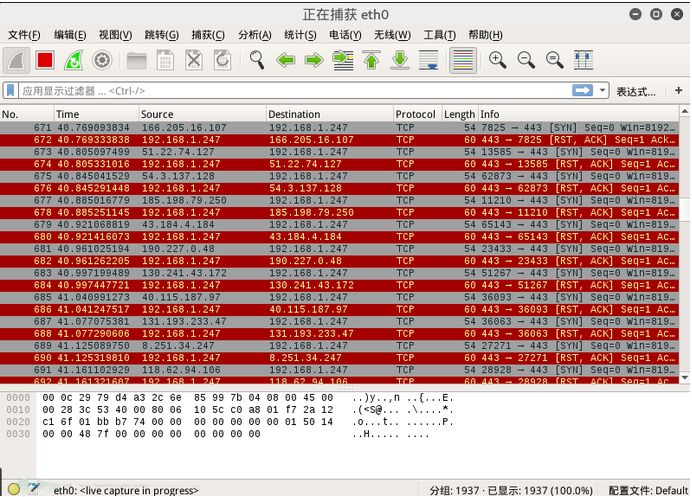Sort by the Length column header
This screenshot has width=692, height=497.
459,114
